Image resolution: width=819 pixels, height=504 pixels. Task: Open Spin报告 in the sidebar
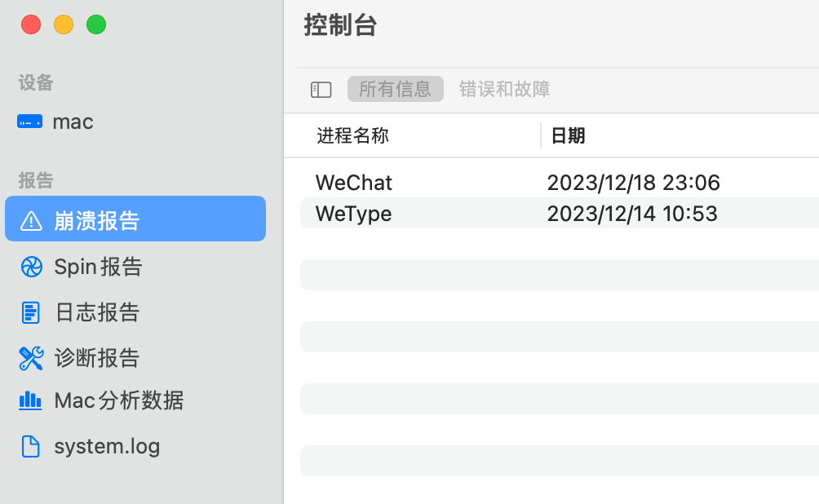click(98, 267)
